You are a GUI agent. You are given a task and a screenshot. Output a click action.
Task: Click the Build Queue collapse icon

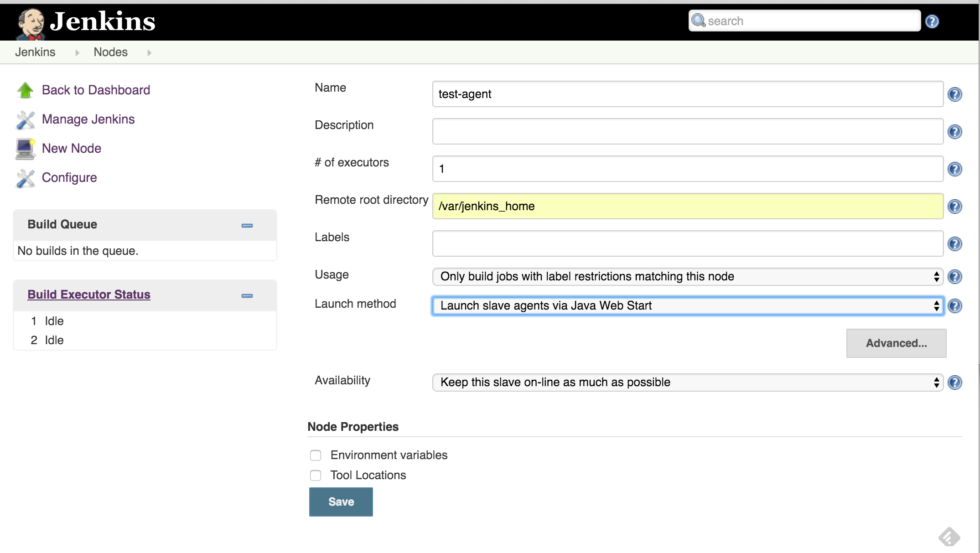[247, 225]
